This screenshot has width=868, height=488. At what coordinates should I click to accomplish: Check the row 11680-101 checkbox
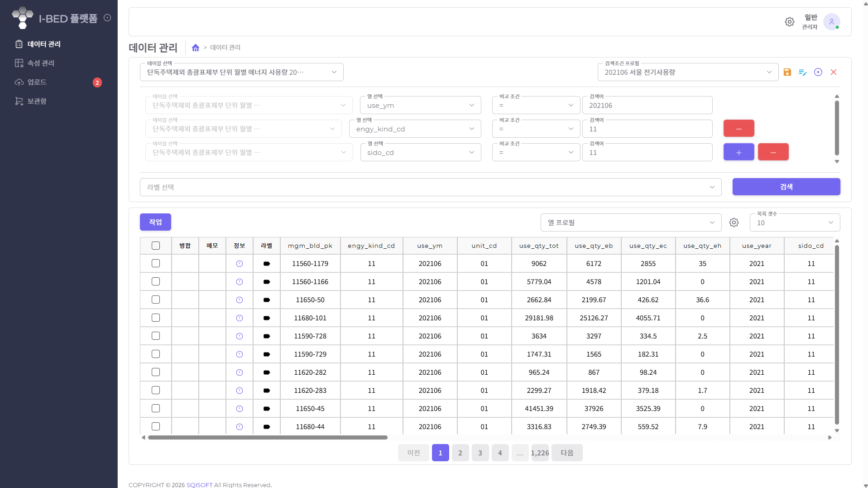(x=156, y=318)
